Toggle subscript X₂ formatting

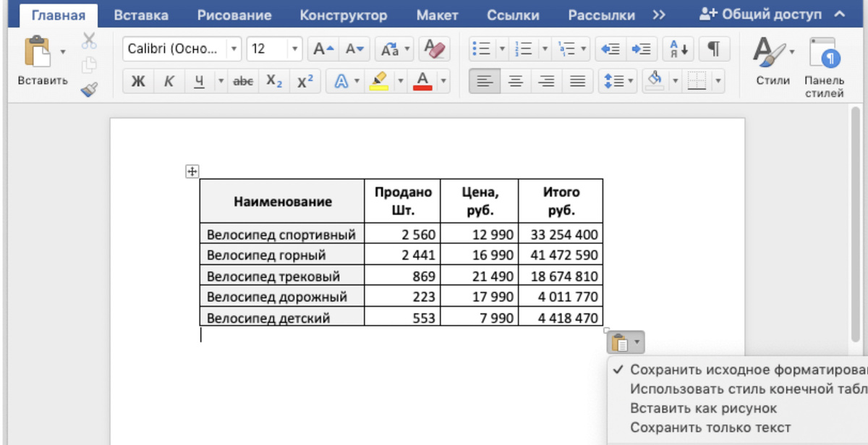pos(274,82)
